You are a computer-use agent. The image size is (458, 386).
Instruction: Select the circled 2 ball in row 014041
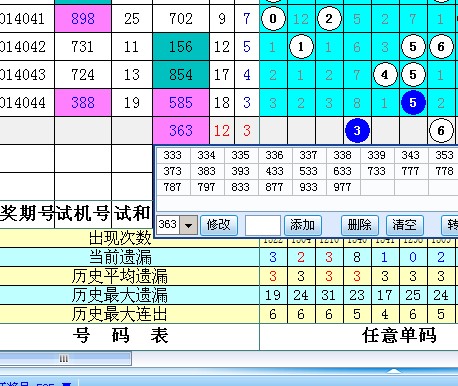point(329,18)
